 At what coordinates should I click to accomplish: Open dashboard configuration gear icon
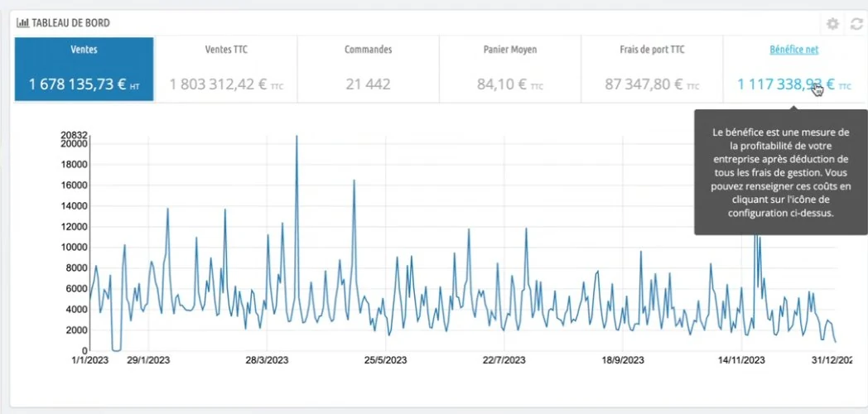tap(832, 24)
